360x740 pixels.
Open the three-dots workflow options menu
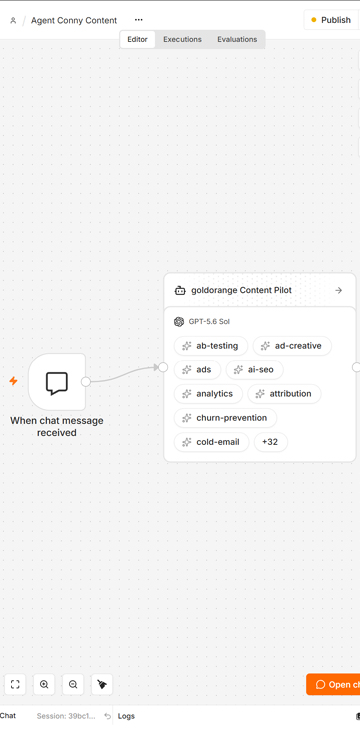click(x=138, y=20)
